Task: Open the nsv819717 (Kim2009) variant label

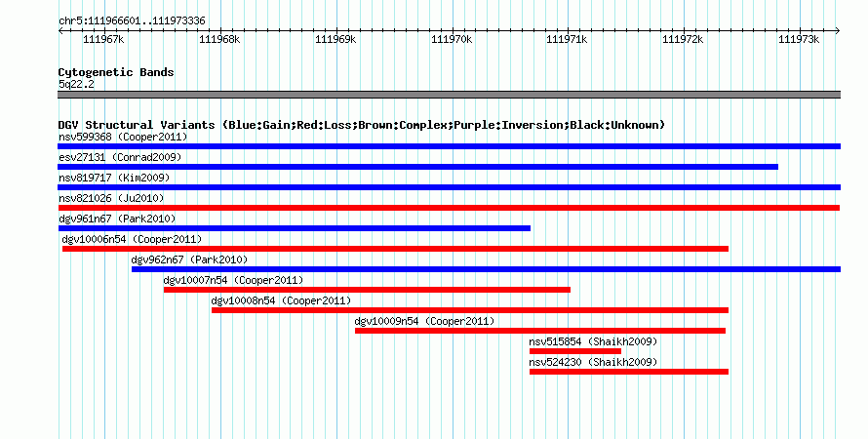Action: [114, 178]
